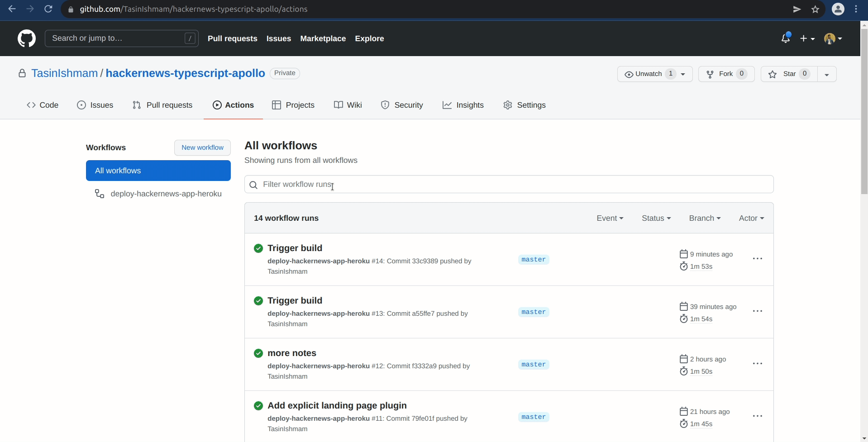Open the user avatar menu
The height and width of the screenshot is (442, 868).
(x=833, y=38)
